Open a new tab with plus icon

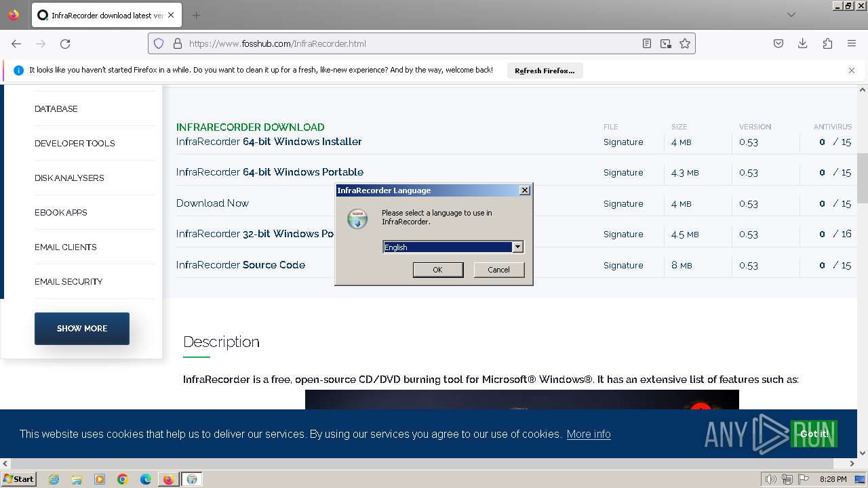point(196,15)
